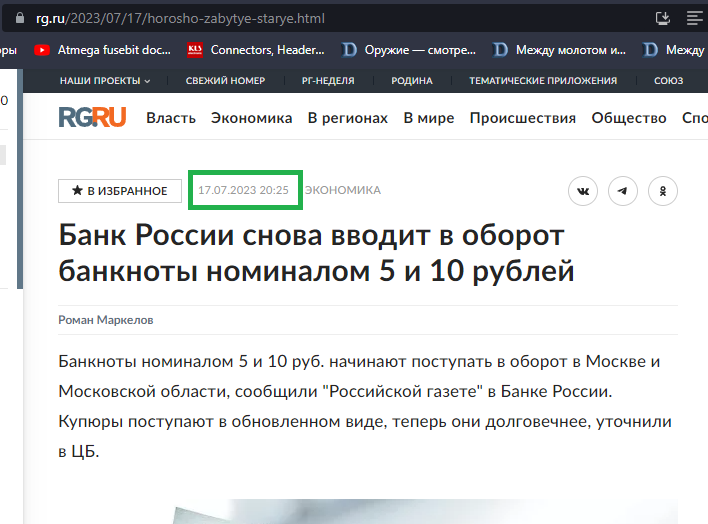Open the Connectors, Header bookmark
Screen dimensions: 708x524
tap(256, 50)
